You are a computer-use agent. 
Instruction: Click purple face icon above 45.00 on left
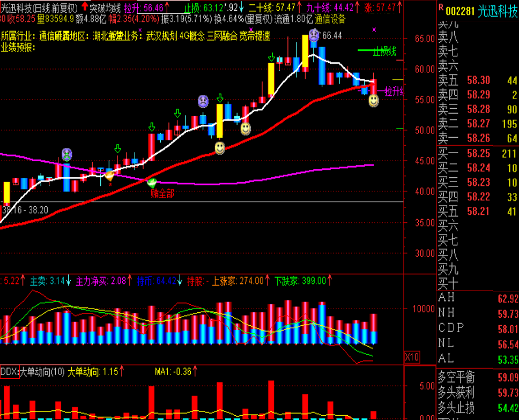67,154
